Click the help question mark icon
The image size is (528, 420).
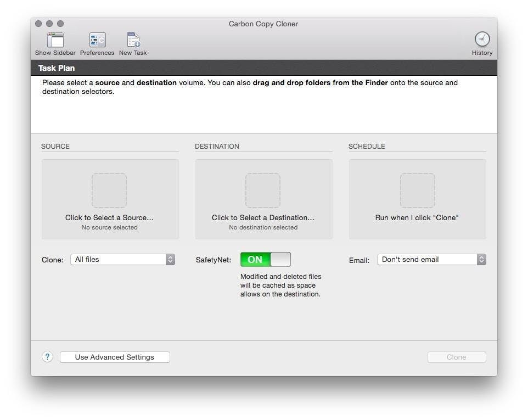tap(47, 357)
